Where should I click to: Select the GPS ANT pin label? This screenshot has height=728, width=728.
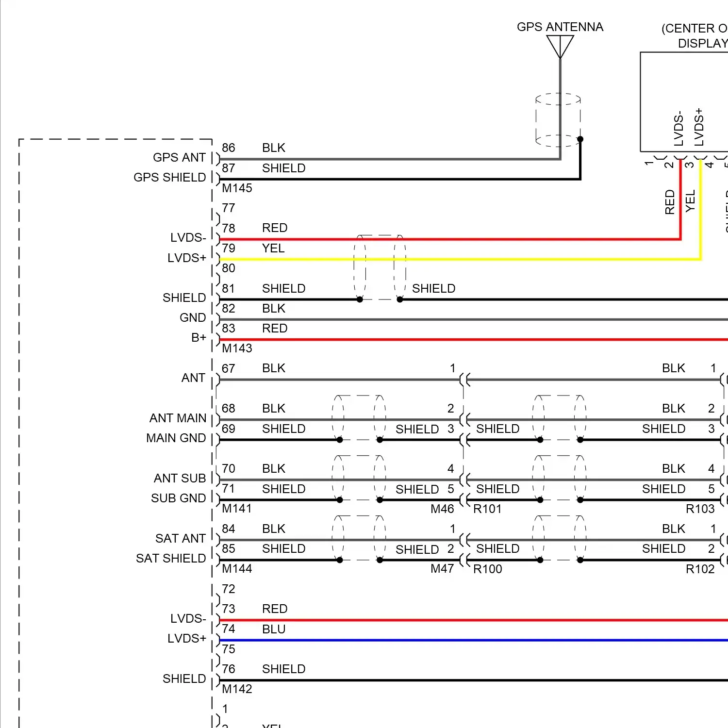[x=179, y=157]
